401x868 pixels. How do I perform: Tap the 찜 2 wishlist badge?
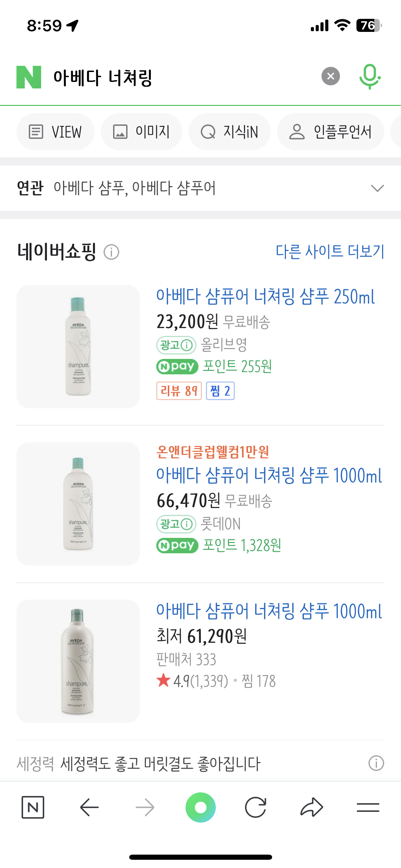[x=220, y=391]
